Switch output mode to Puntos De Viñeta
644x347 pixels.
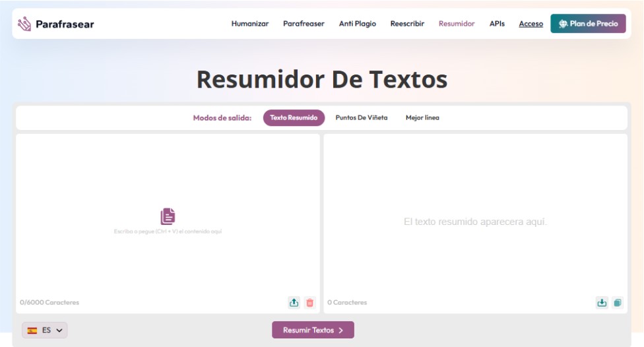(361, 118)
